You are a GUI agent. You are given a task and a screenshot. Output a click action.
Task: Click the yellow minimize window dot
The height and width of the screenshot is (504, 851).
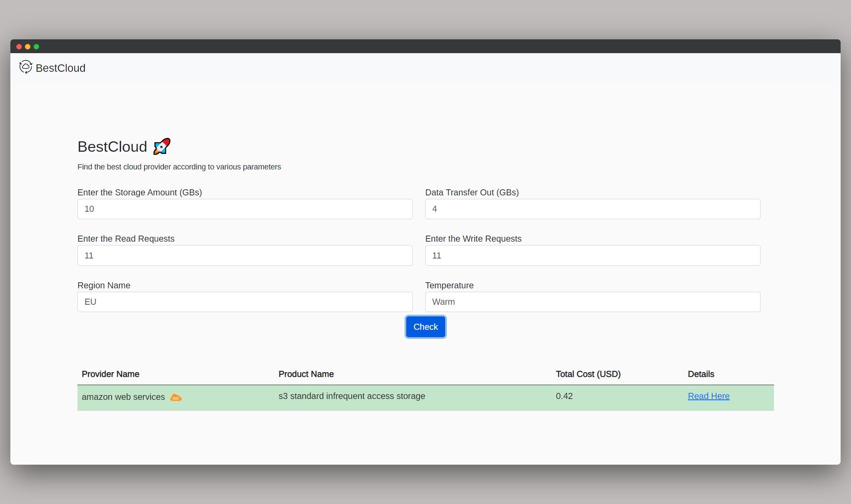click(x=28, y=47)
